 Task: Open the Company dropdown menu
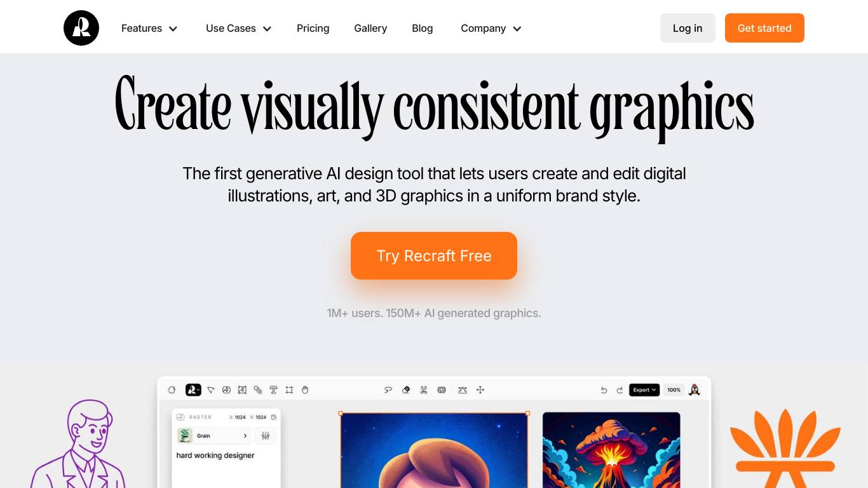491,29
